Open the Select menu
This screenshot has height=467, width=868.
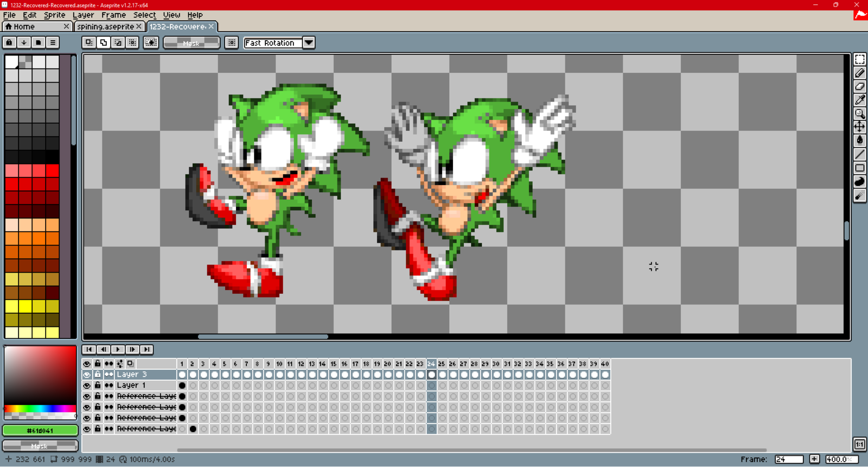click(x=144, y=15)
